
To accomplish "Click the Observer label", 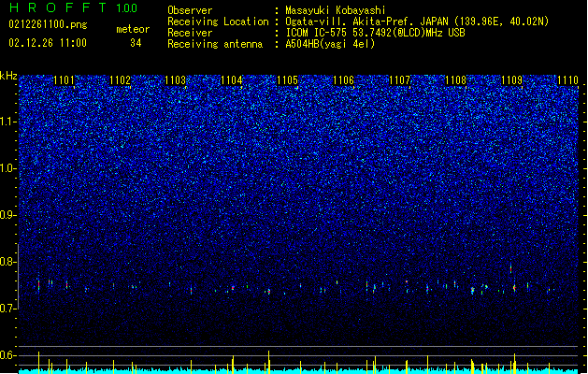I will pyautogui.click(x=190, y=10).
